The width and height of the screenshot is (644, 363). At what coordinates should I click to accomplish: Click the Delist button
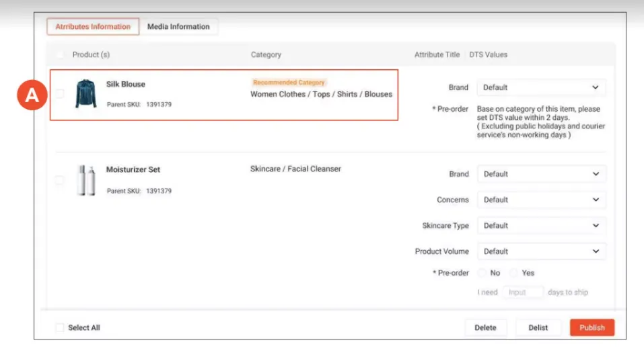(x=538, y=327)
